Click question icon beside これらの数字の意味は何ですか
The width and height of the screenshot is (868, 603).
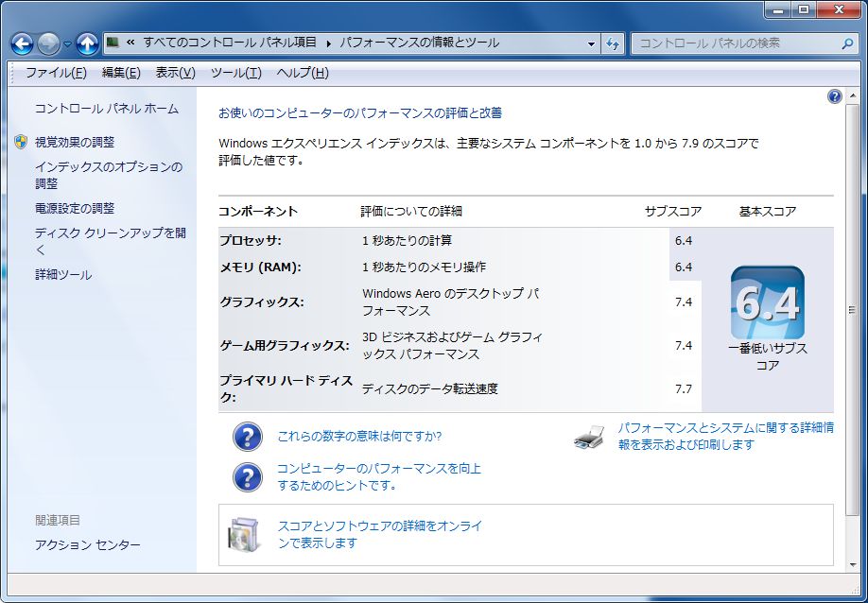point(247,437)
